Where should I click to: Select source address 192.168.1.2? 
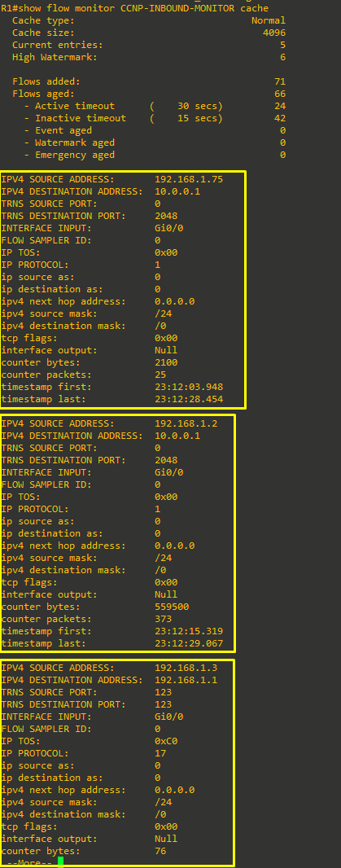tap(186, 423)
